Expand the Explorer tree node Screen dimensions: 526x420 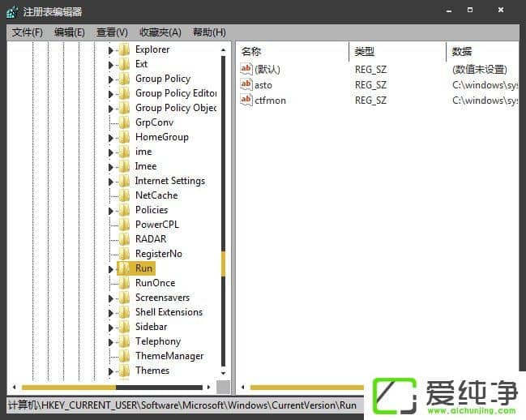111,50
